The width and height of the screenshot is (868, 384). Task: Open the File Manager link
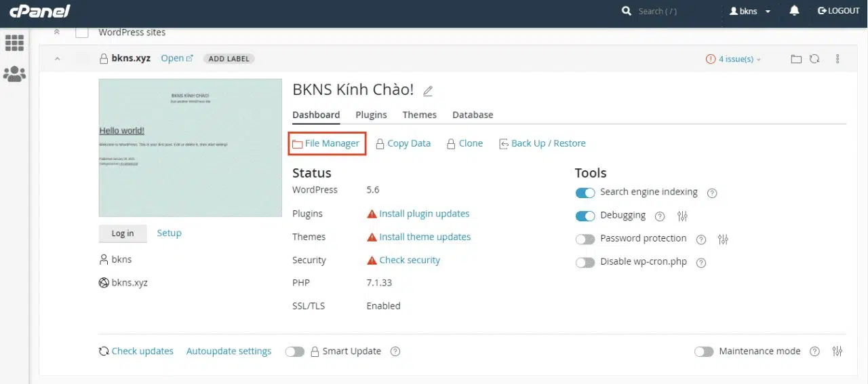coord(326,143)
